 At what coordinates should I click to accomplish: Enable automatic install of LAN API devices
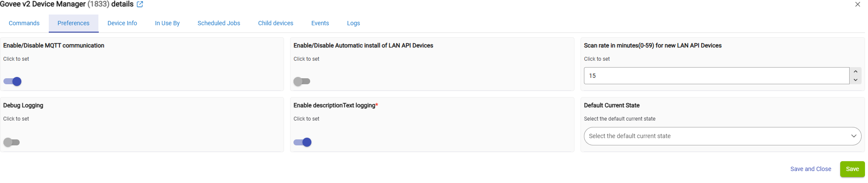coord(302,81)
